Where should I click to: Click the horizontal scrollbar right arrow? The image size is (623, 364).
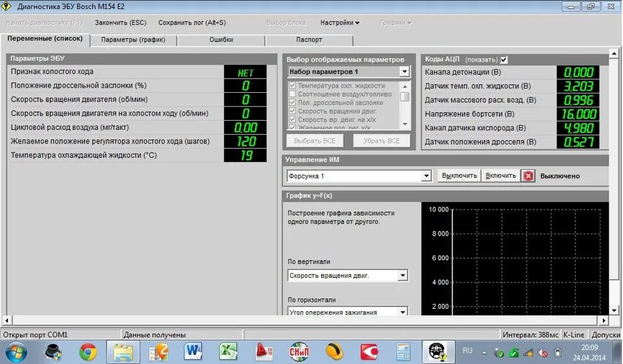click(604, 321)
